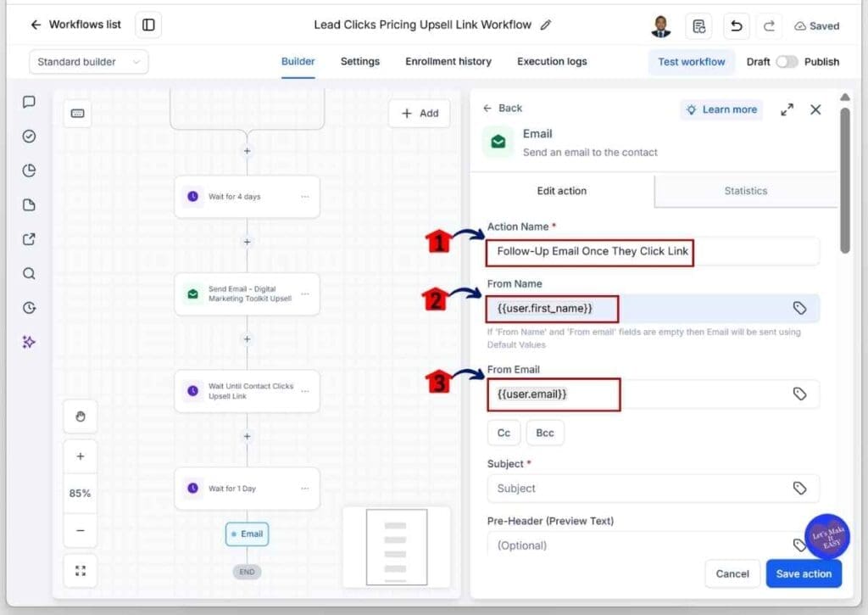The image size is (868, 615).
Task: Add step below Wait Until Contact Clicks node
Action: 247,437
